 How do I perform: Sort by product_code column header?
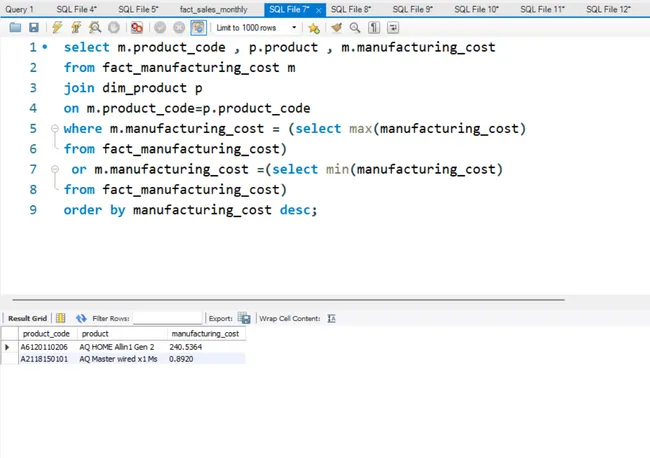[47, 334]
